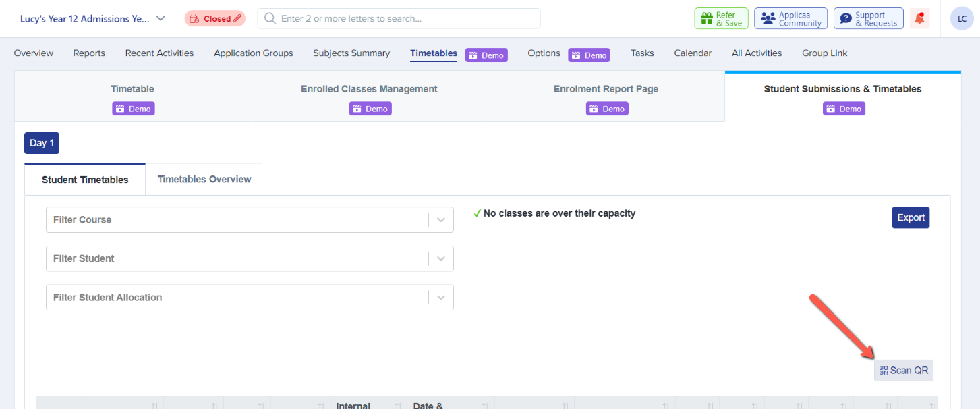Open Refer & Save gift button
This screenshot has width=980, height=409.
tap(721, 19)
